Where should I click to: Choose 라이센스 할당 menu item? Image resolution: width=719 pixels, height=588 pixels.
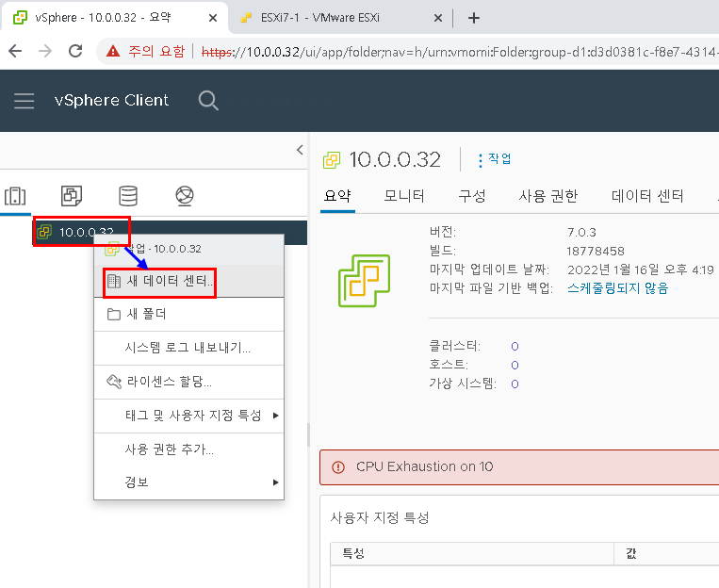pos(188,382)
